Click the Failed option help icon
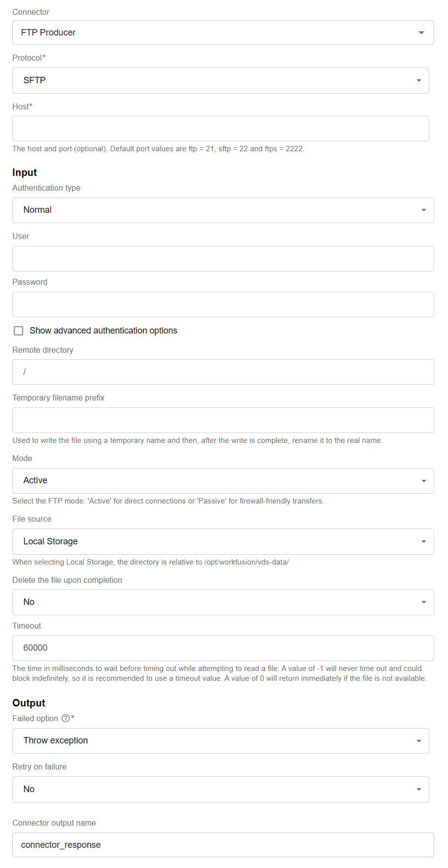Screen dimensions: 448x868 (x=66, y=718)
